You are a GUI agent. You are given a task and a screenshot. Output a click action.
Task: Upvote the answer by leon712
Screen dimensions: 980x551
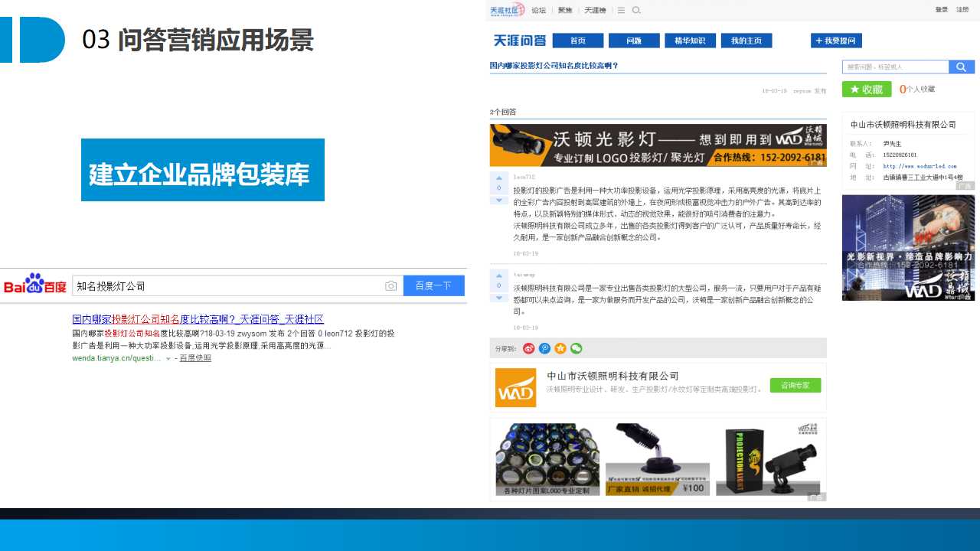(x=499, y=178)
